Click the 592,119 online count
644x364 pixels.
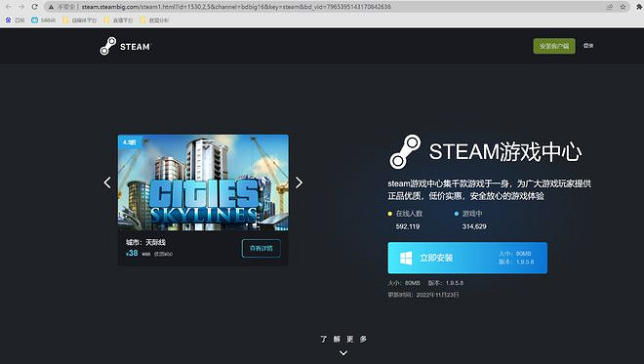pyautogui.click(x=408, y=226)
